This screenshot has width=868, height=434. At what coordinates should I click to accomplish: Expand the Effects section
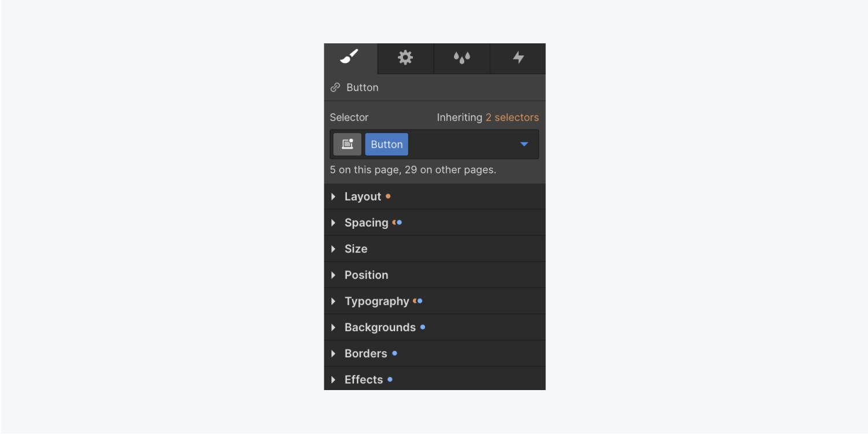tap(435, 379)
